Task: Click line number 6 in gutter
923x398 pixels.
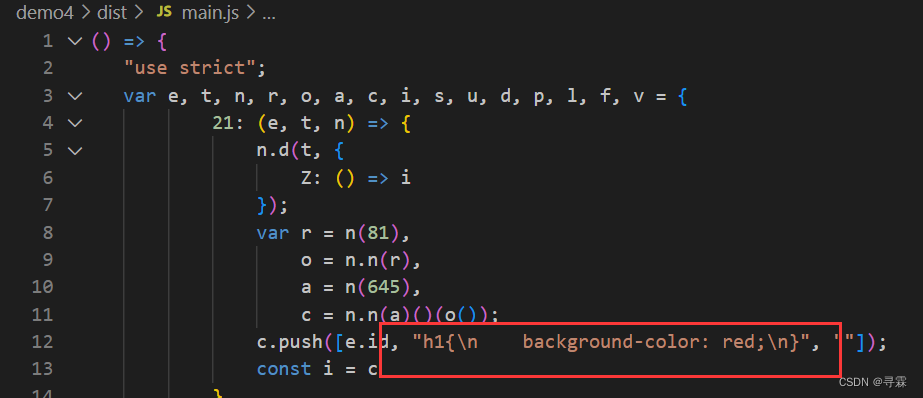Action: pos(48,177)
